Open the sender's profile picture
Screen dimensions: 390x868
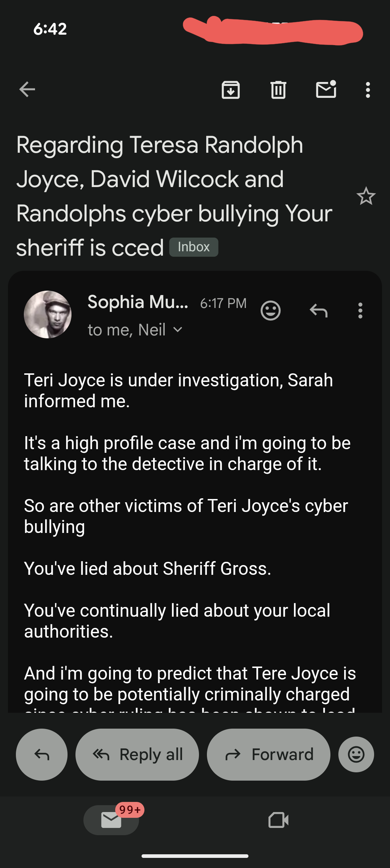click(x=48, y=314)
